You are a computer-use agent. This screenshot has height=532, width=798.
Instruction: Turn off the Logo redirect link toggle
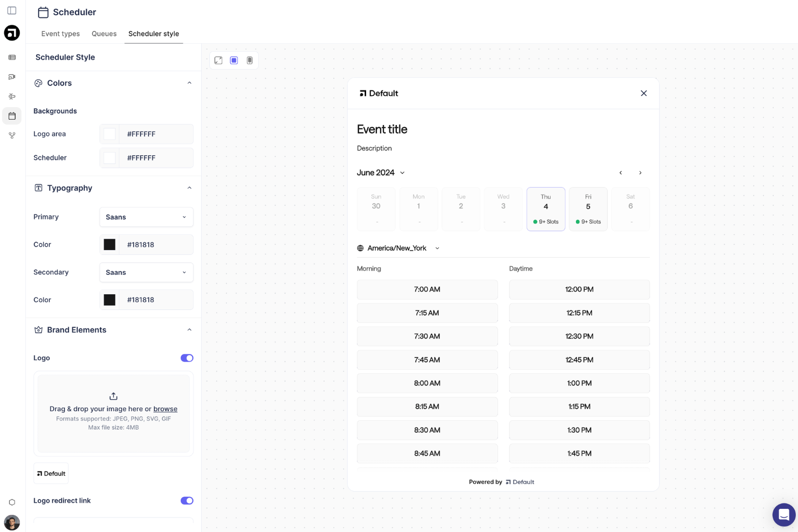[x=187, y=500]
